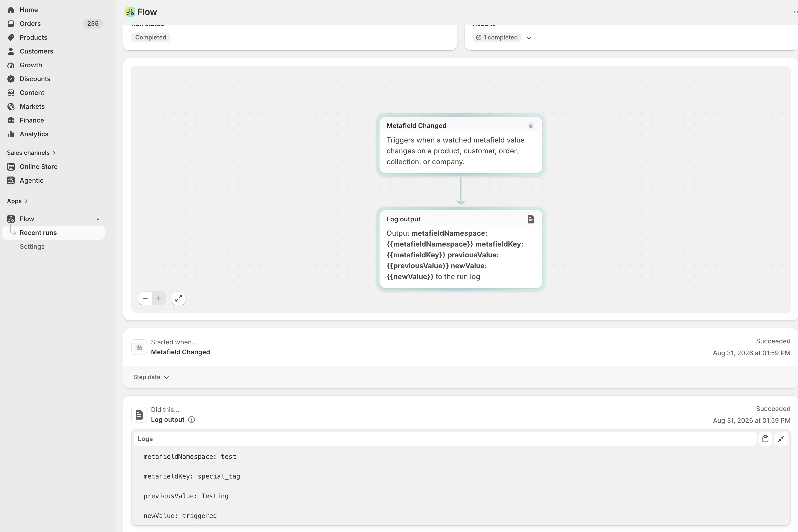
Task: Open the Customers page
Action: pyautogui.click(x=36, y=51)
